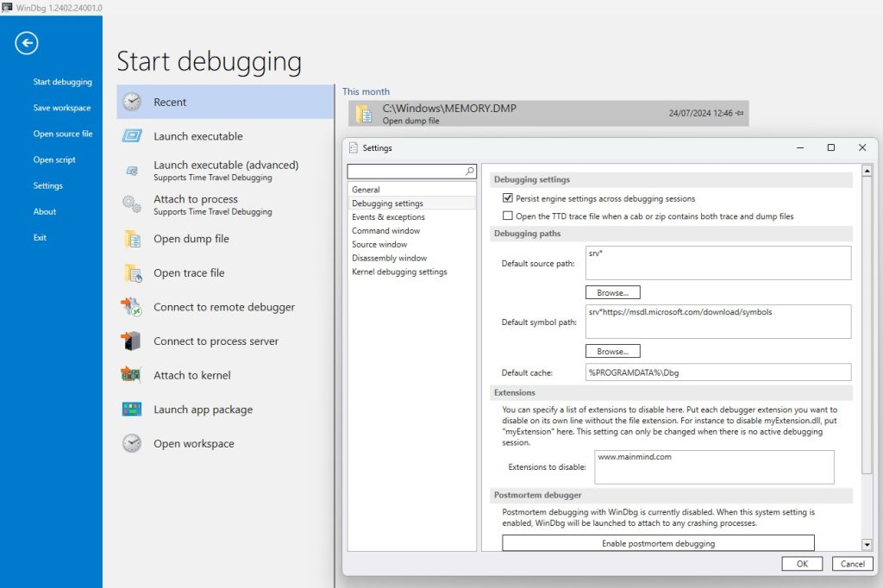Select About in the sidebar
This screenshot has width=883, height=588.
pyautogui.click(x=45, y=211)
